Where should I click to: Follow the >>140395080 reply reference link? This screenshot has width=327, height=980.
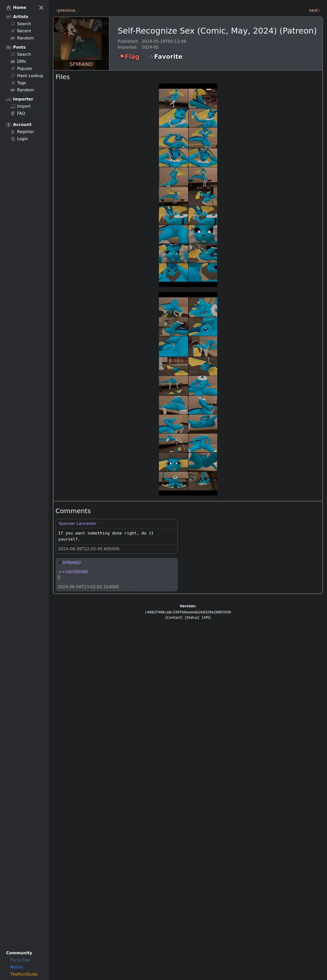(73, 572)
